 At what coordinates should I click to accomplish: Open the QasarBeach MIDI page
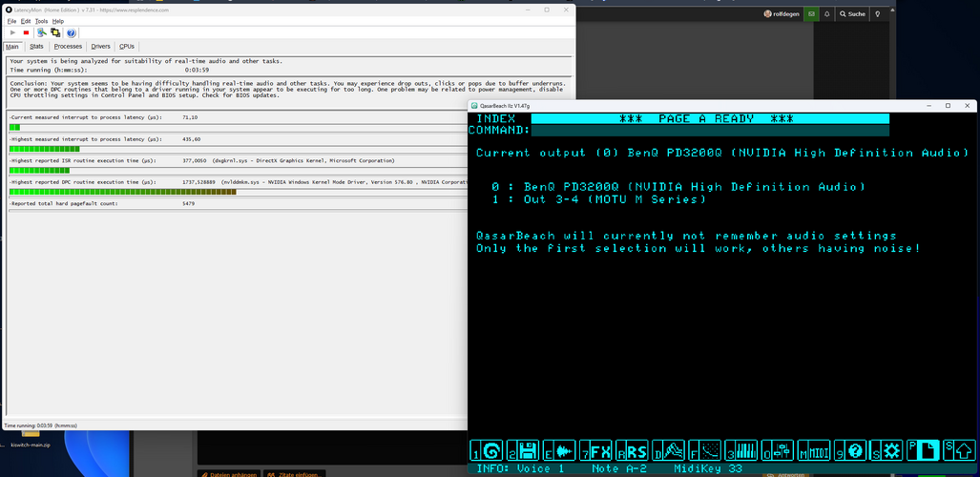814,450
